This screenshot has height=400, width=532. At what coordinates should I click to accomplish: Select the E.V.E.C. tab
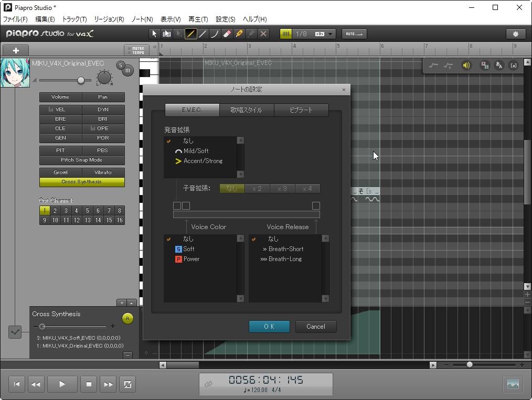pyautogui.click(x=192, y=110)
